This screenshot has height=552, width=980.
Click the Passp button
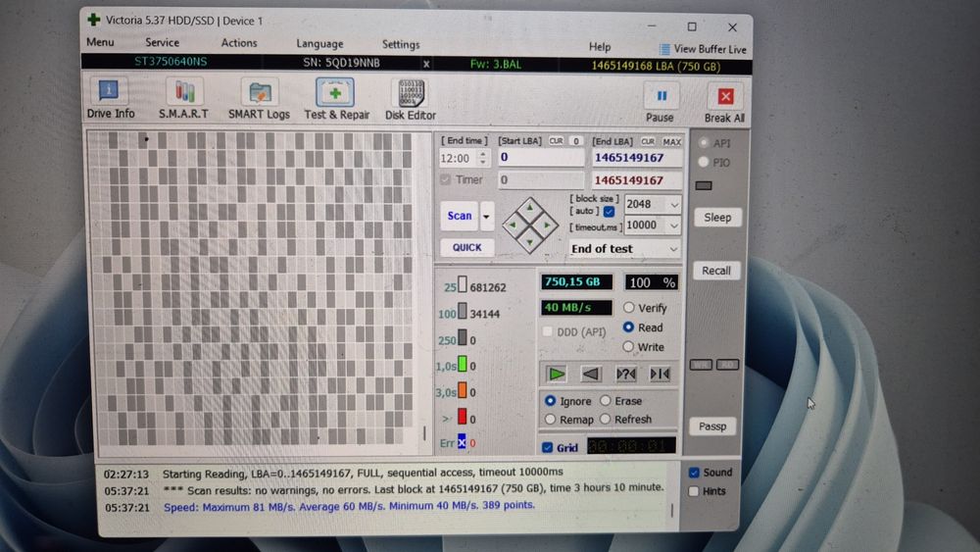coord(712,427)
